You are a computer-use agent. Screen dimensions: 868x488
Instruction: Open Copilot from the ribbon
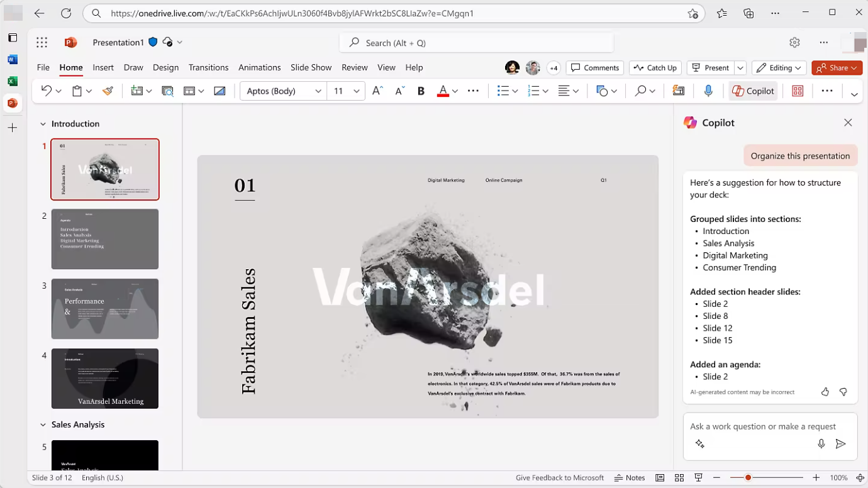tap(753, 91)
